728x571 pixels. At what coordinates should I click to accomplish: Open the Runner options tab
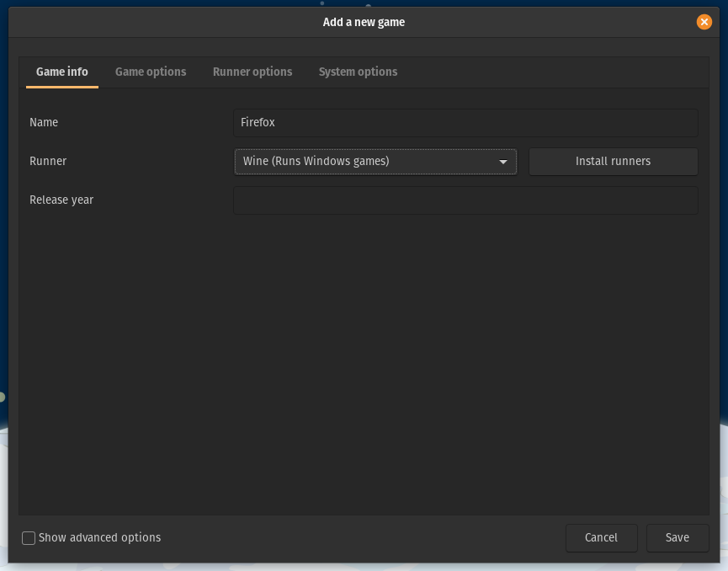tap(252, 72)
